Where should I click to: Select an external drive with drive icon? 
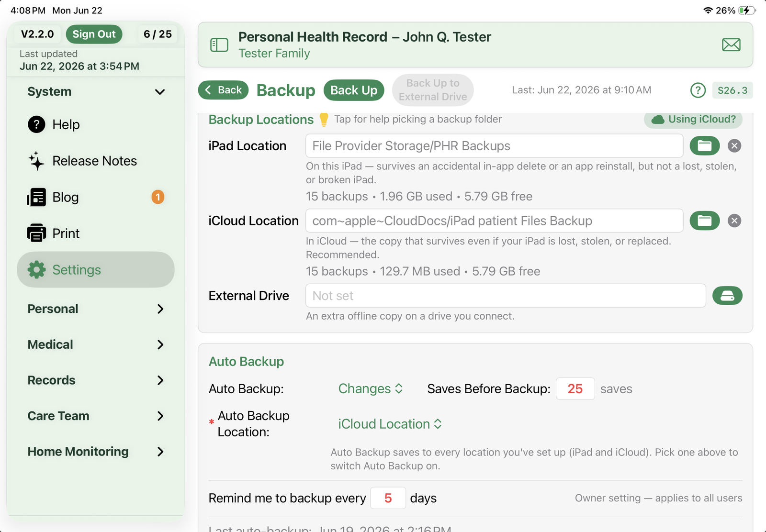pos(727,296)
